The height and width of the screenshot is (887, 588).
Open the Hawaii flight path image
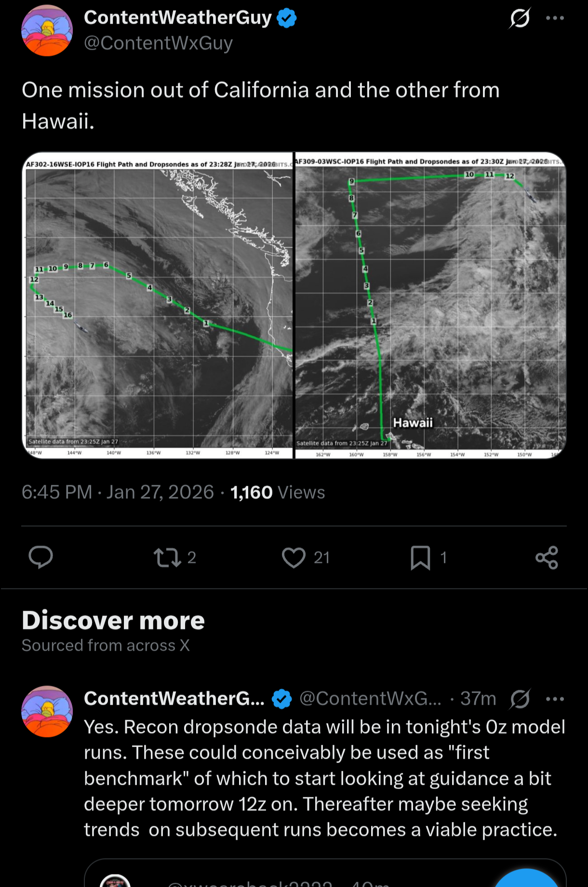point(430,305)
